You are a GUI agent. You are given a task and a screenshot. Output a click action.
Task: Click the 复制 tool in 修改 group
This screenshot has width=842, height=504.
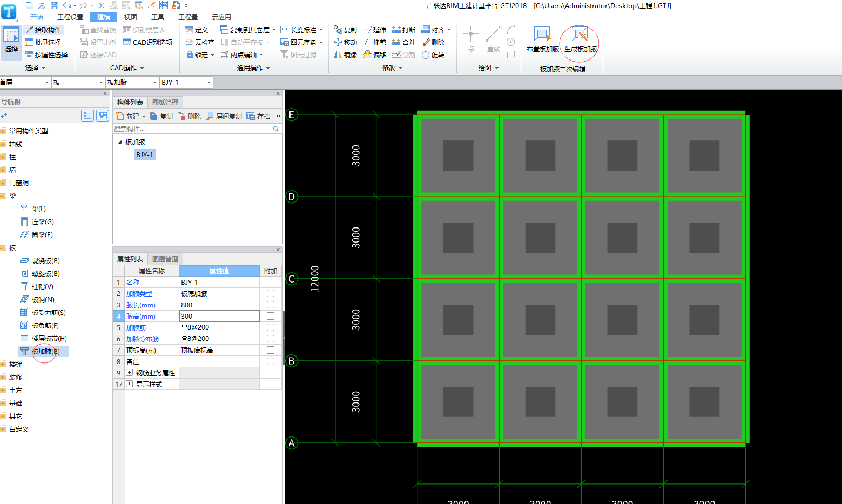click(x=346, y=30)
